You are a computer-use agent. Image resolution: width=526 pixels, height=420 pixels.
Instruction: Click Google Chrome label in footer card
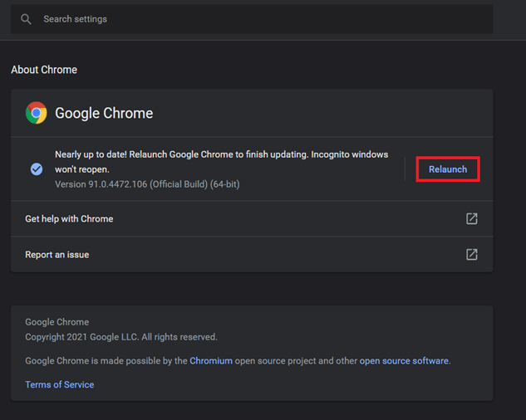coord(57,322)
